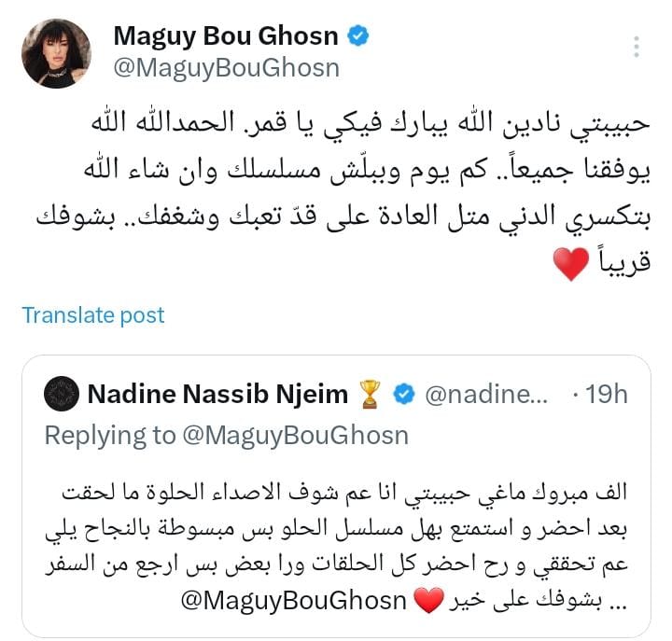Viewport: 672px width, 641px height.
Task: Click the Translate post link
Action: tap(93, 315)
